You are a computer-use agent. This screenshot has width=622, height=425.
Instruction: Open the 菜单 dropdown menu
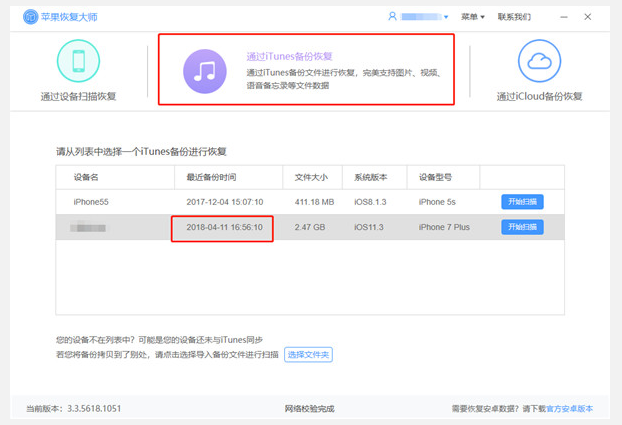[x=472, y=17]
